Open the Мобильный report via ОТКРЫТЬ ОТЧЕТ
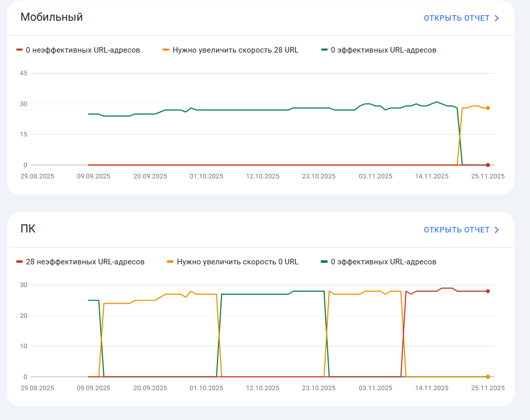Viewport: 530px width, 420px height. tap(457, 18)
